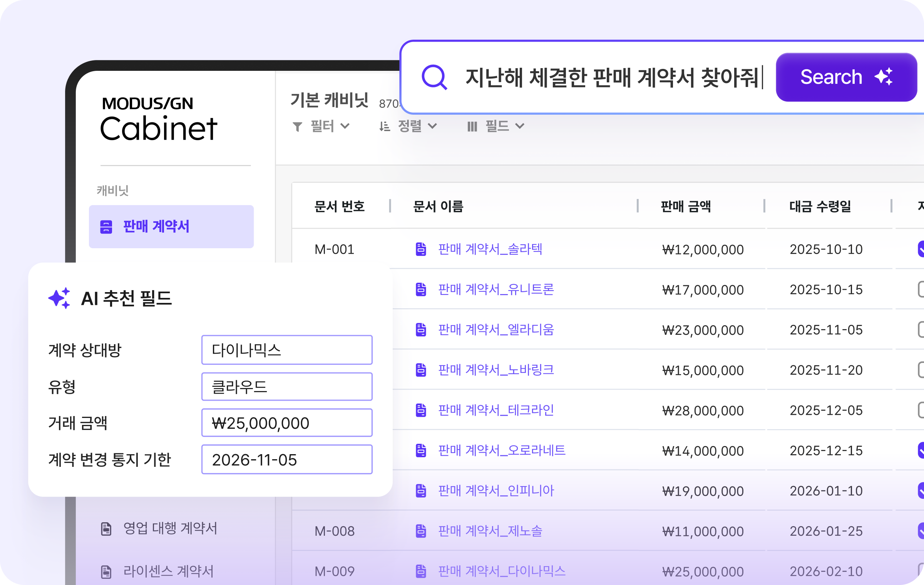
Task: Click the document icon beside 영업 대행 계약서
Action: [107, 529]
